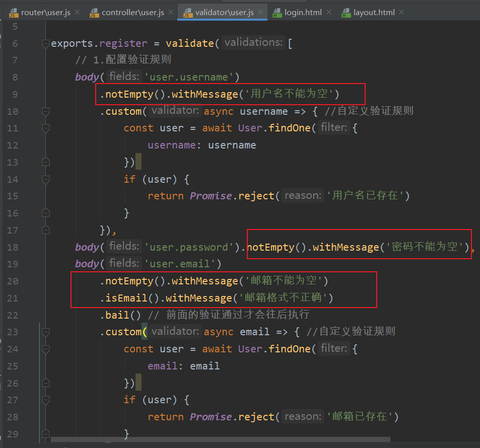Click the fold end marker at line 17
Viewport: 480px width, 448px height.
[x=46, y=230]
